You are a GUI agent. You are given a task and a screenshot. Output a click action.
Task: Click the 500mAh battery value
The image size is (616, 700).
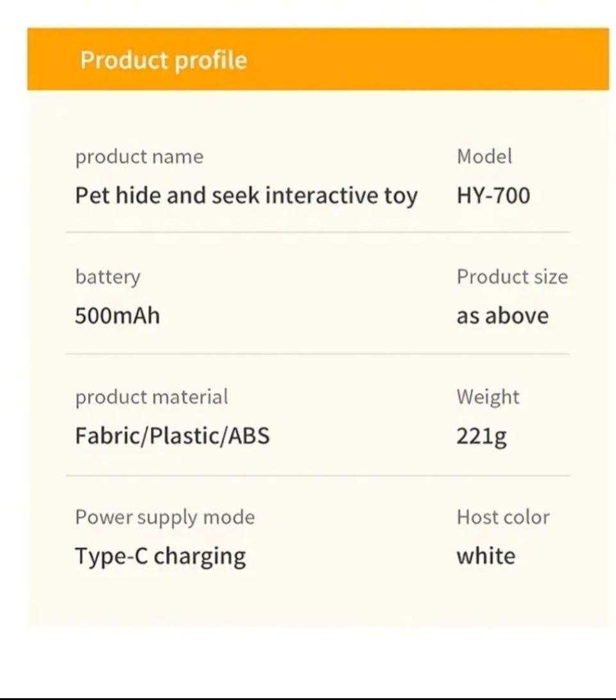point(117,316)
